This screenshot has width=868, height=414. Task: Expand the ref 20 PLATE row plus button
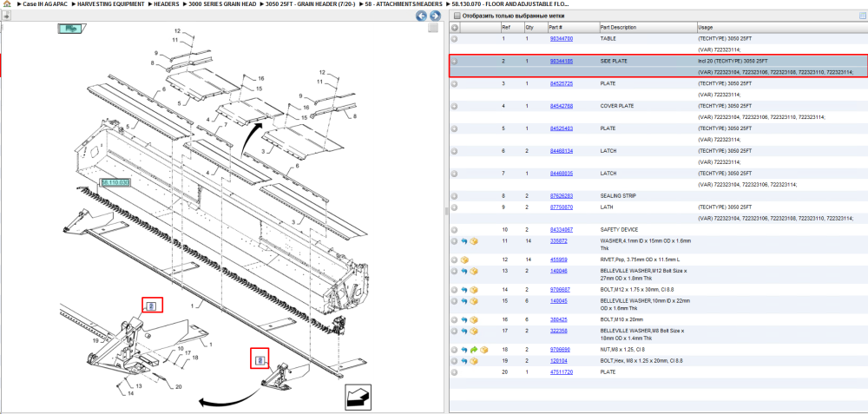pos(455,372)
